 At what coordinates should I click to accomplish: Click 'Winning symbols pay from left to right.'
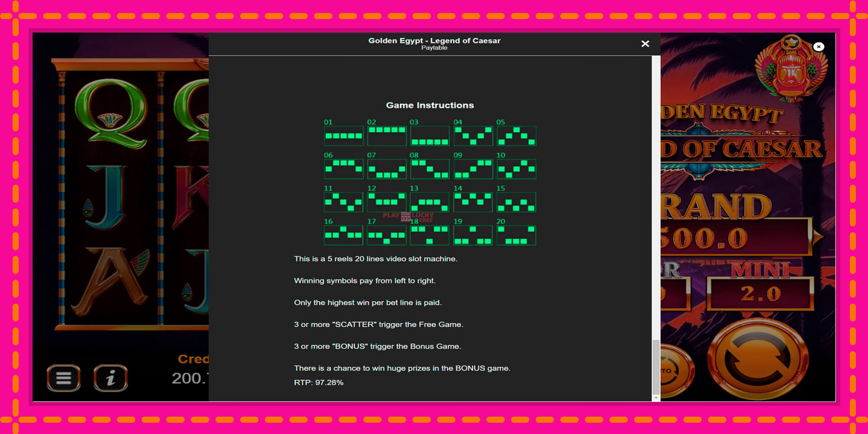click(x=365, y=281)
